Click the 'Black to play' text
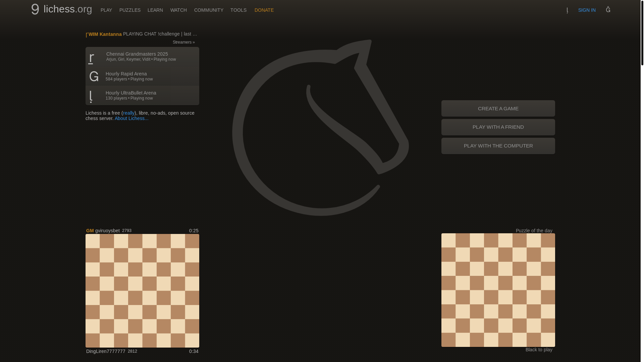 click(539, 350)
